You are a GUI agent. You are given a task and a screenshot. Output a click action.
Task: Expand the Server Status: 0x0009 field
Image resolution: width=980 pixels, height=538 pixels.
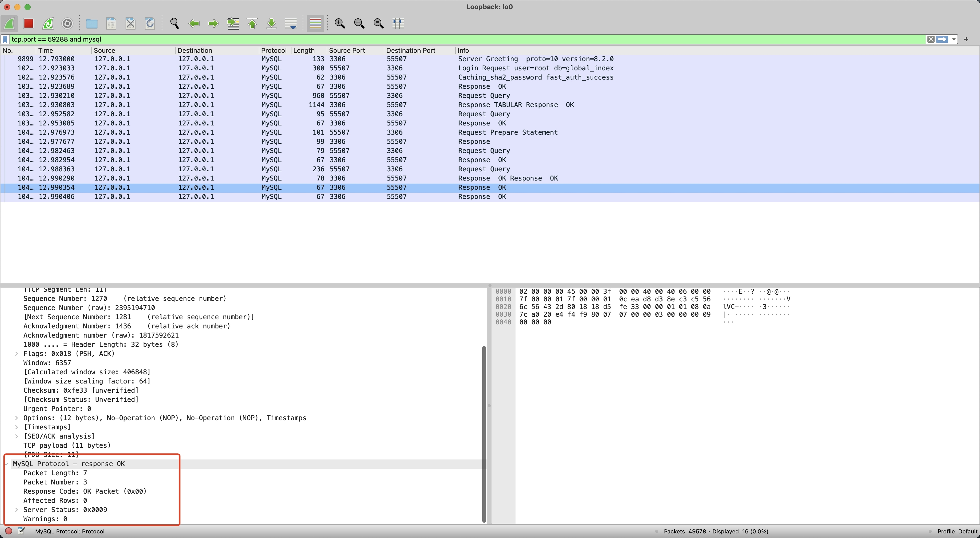point(17,509)
